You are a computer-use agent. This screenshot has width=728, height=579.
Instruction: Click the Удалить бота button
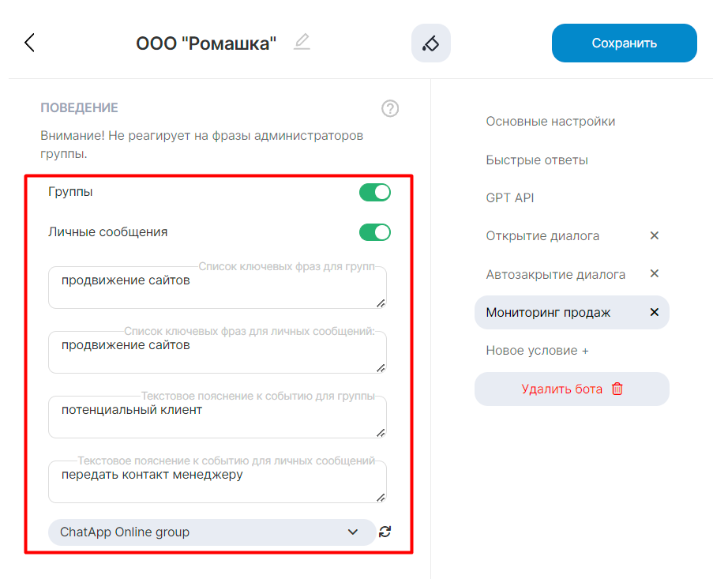tap(572, 389)
